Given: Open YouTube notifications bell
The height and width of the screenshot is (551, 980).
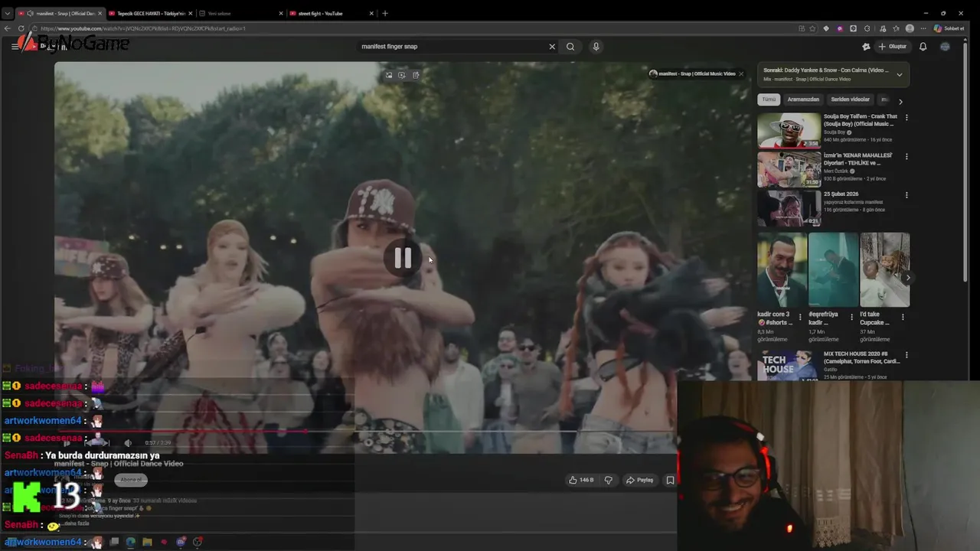Looking at the screenshot, I should (x=923, y=47).
